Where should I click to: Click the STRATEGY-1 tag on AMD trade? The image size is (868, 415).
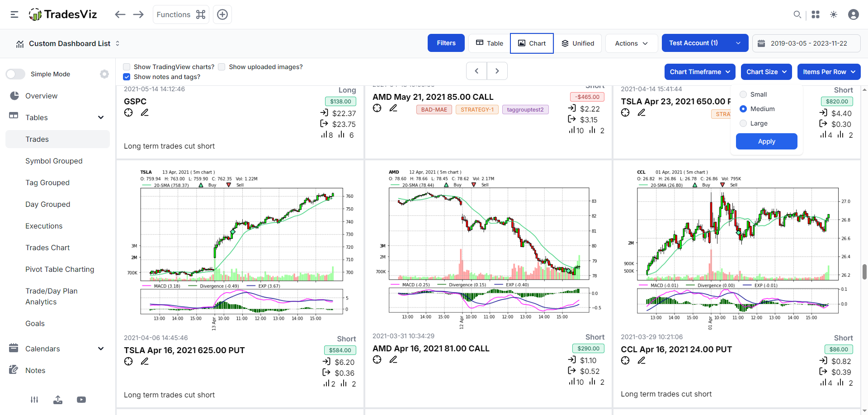pos(477,110)
